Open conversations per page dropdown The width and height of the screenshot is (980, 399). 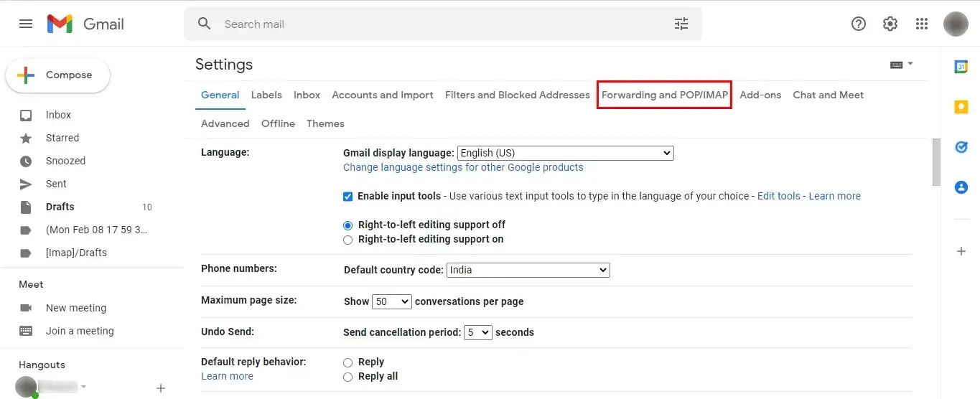(x=392, y=301)
